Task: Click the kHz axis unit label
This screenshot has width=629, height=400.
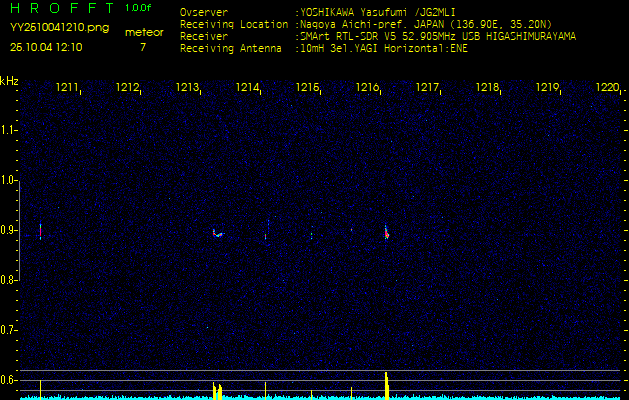Action: (9, 81)
